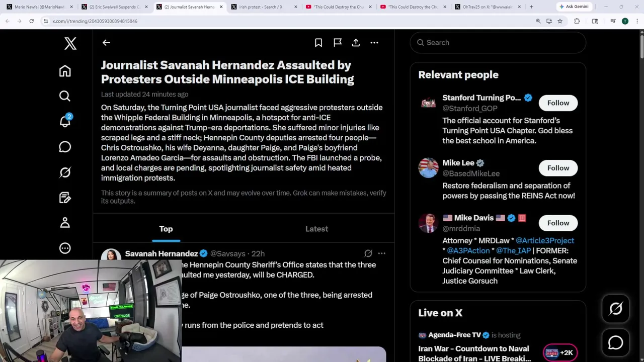Click the X Search input field
Image resolution: width=644 pixels, height=362 pixels.
pos(498,43)
